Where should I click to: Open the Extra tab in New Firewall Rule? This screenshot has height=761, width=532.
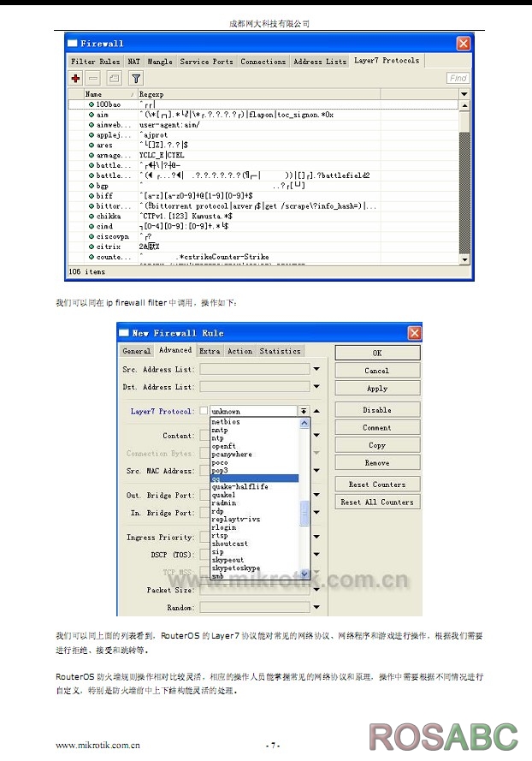[210, 351]
